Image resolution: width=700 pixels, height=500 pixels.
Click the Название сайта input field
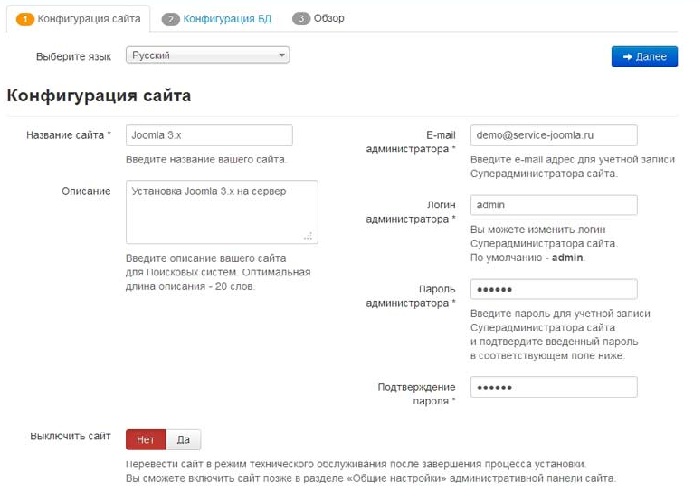tap(209, 135)
